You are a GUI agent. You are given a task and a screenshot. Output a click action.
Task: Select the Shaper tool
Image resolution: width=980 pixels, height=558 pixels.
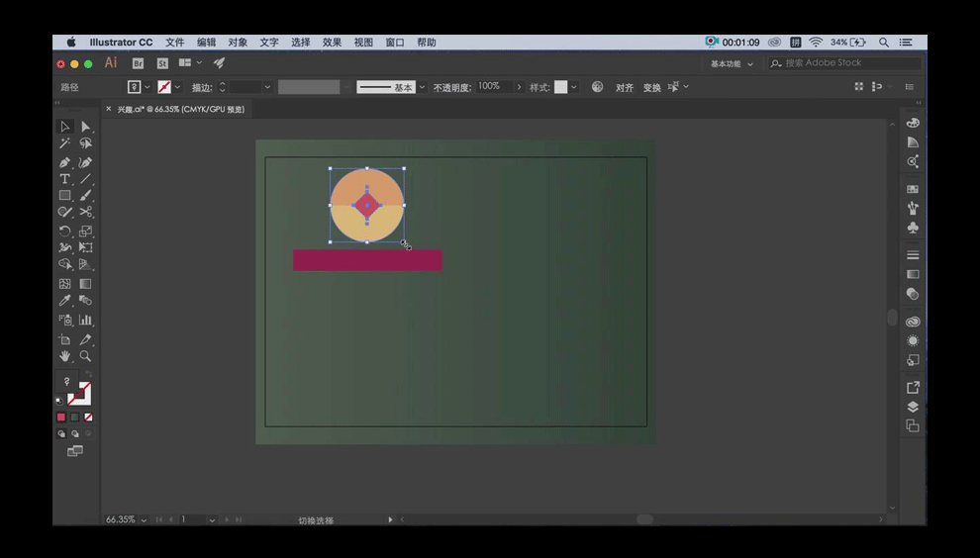pos(64,213)
